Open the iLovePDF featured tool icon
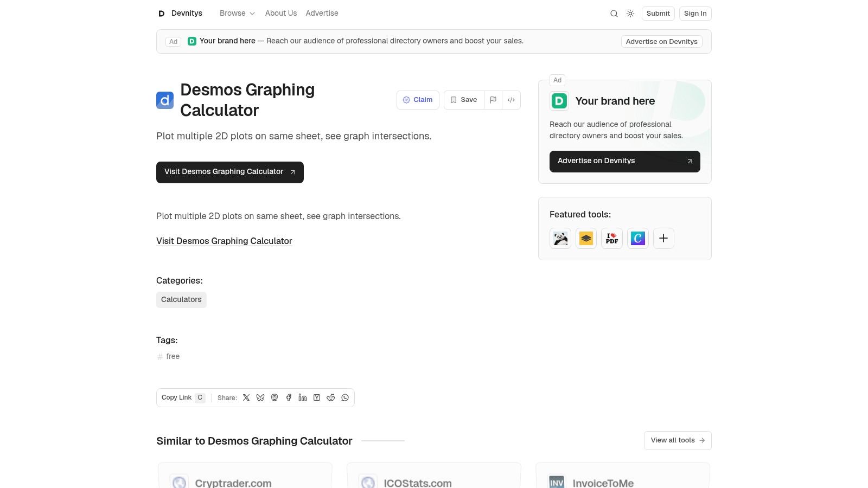868x488 pixels. pos(612,238)
